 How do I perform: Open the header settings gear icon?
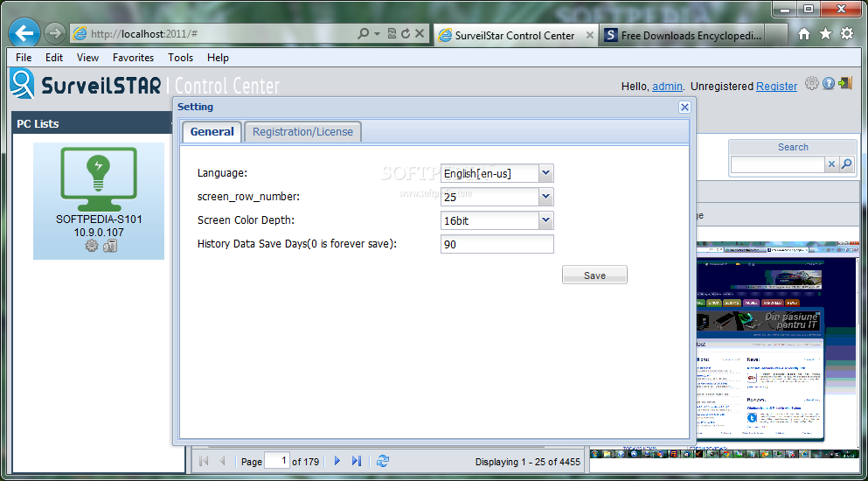[811, 83]
